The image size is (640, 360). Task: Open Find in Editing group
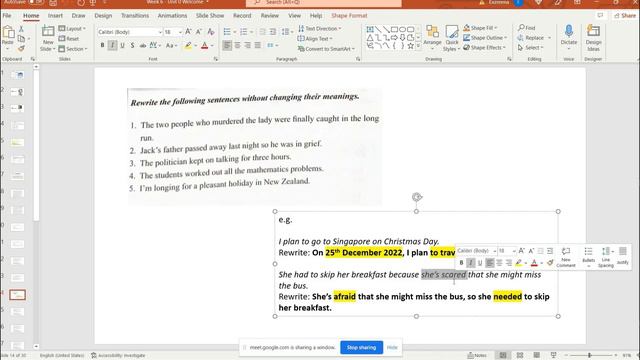coord(527,28)
